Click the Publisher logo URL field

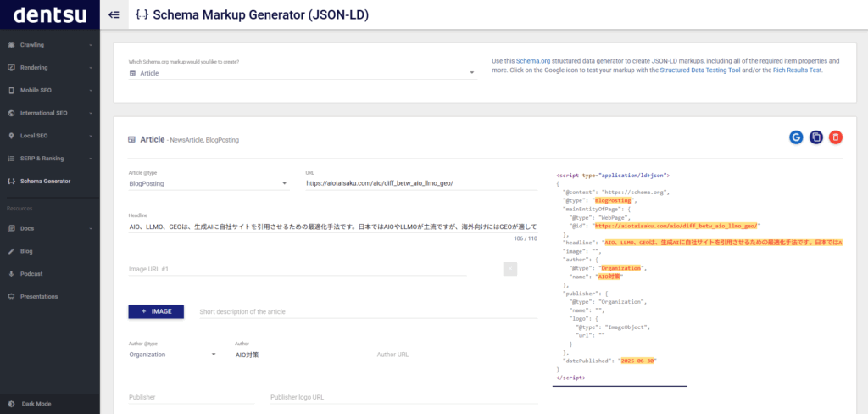403,397
